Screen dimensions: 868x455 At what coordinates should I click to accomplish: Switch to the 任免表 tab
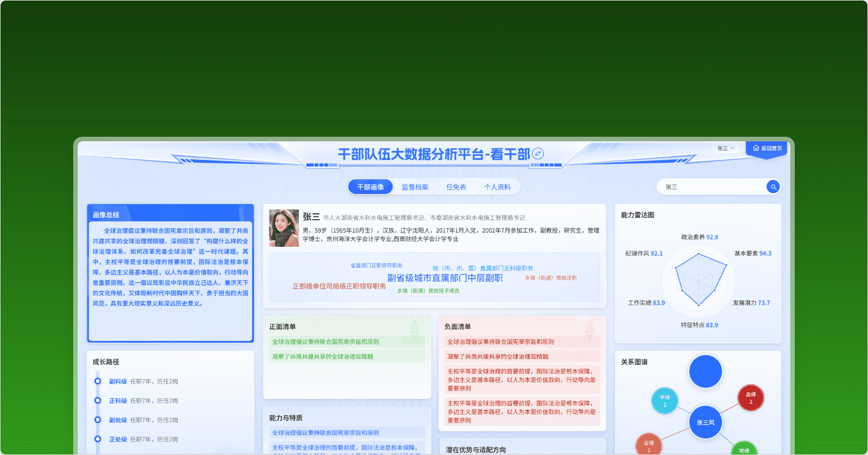(x=456, y=187)
